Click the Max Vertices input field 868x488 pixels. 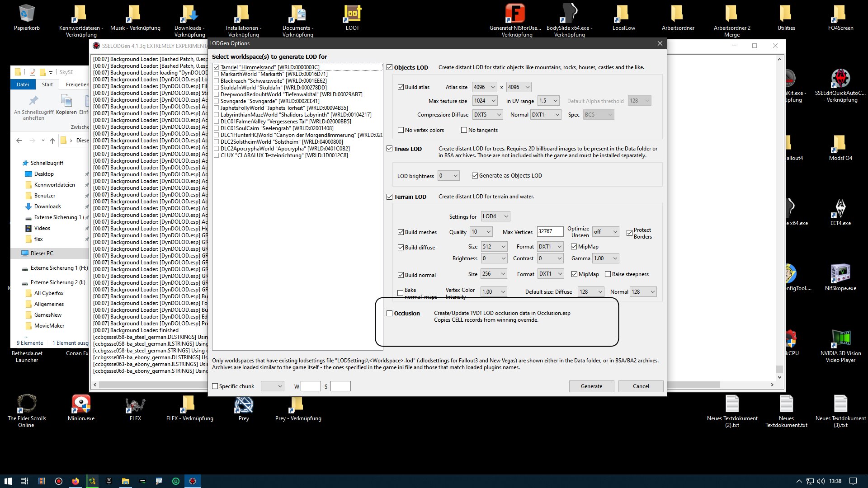click(550, 231)
